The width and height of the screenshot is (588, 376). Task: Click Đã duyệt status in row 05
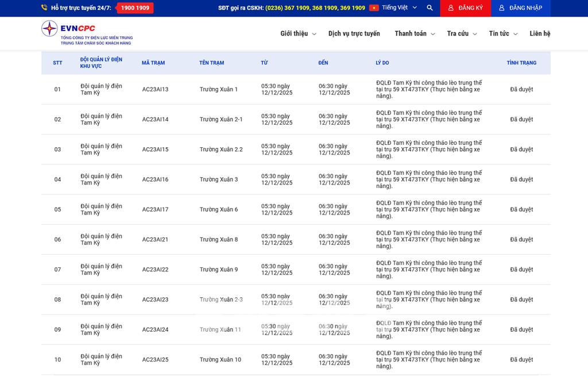tap(521, 210)
